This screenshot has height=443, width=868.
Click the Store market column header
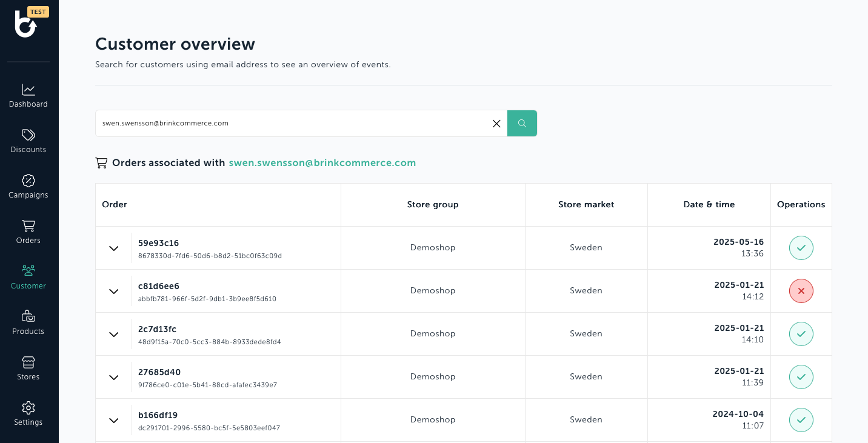(x=586, y=205)
